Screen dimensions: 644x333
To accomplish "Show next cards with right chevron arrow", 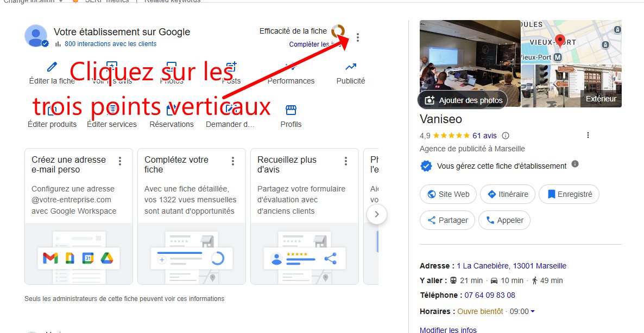I will tap(377, 214).
